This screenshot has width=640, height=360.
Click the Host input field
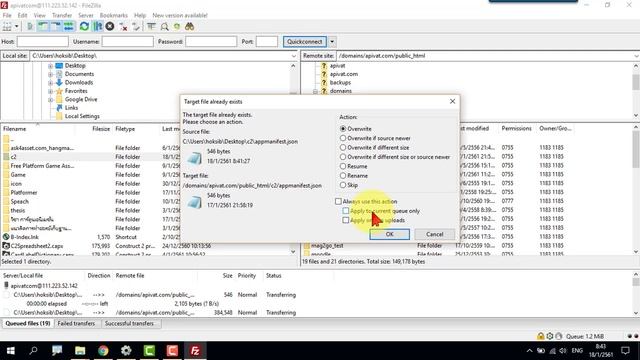[43, 42]
